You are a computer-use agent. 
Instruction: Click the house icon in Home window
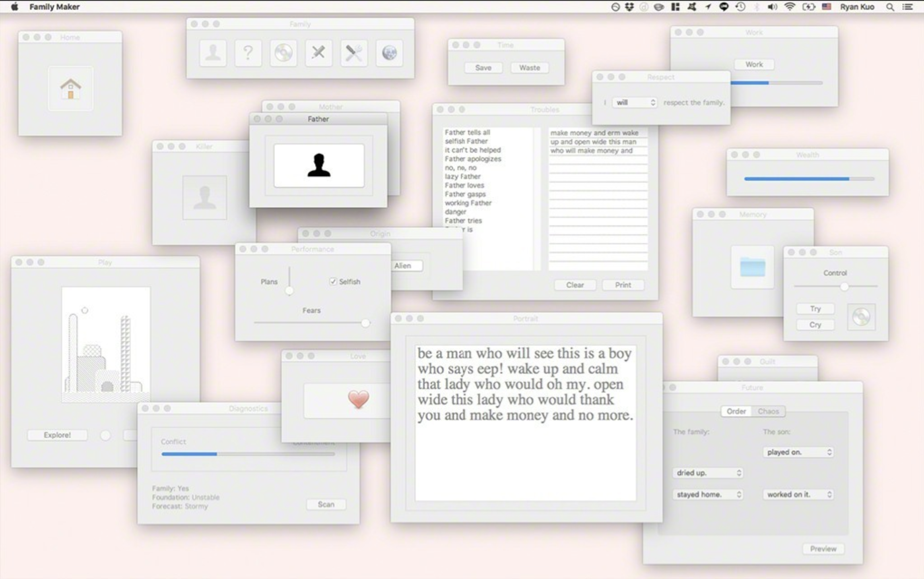(x=70, y=89)
